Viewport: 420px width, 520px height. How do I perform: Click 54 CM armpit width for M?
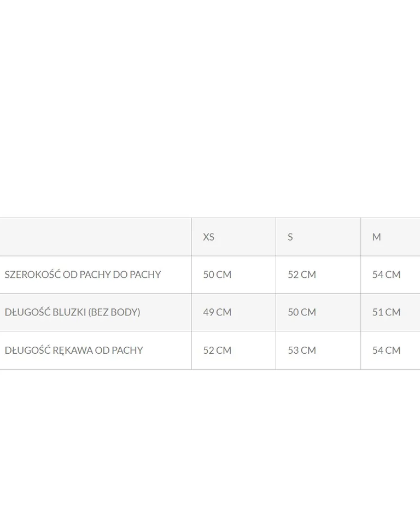coord(387,274)
